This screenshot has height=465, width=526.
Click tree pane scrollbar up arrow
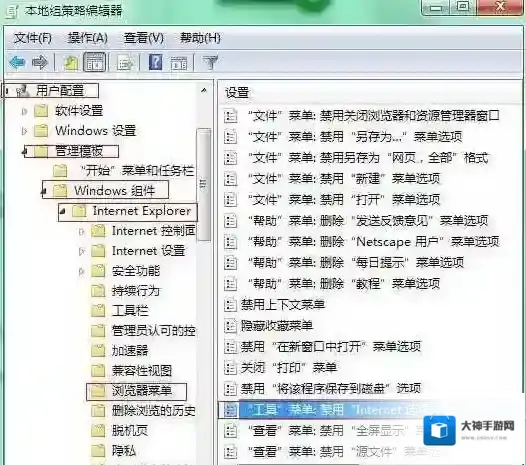204,90
